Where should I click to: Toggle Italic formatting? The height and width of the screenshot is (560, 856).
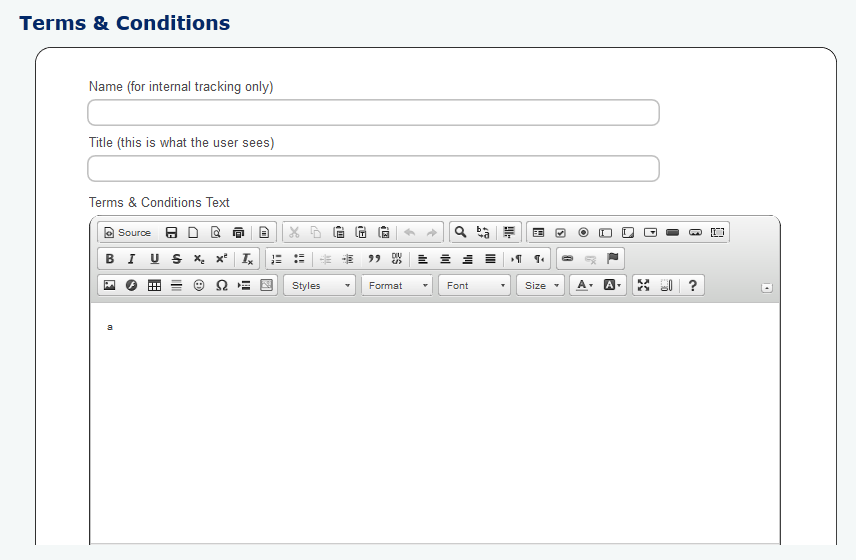(131, 259)
